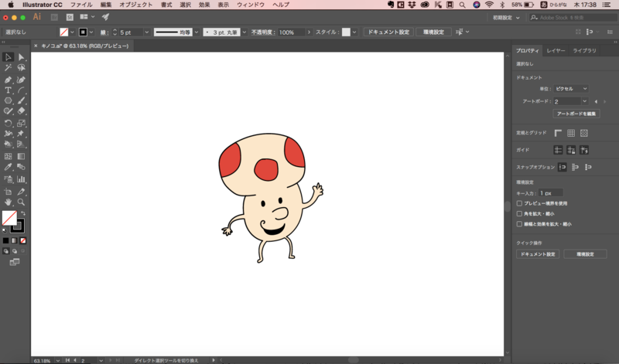Open the 効果 menu

point(204,5)
